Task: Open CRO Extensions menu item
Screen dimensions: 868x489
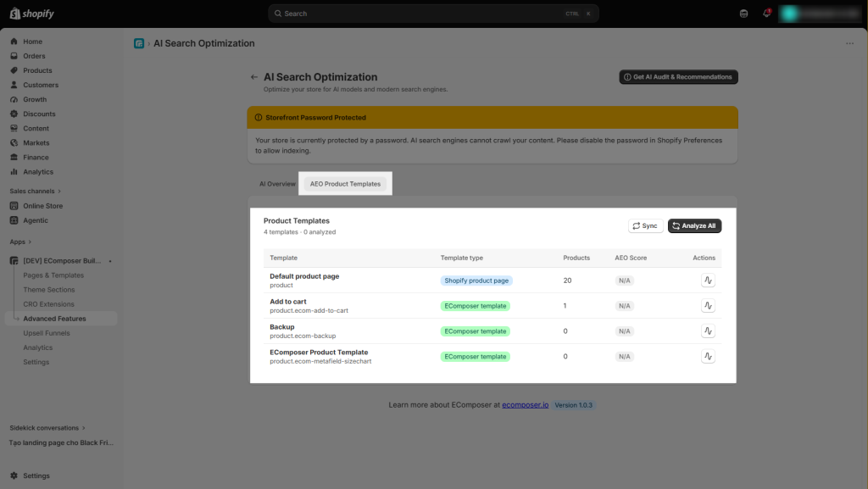Action: (48, 304)
